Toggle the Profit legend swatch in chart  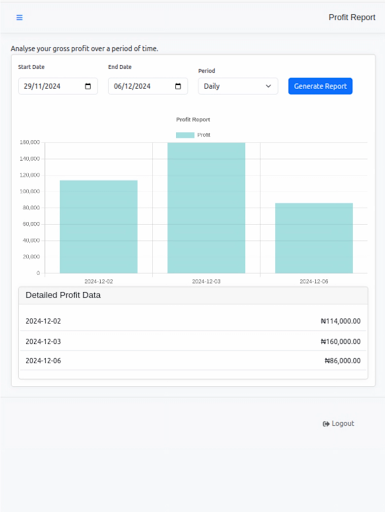(x=185, y=135)
